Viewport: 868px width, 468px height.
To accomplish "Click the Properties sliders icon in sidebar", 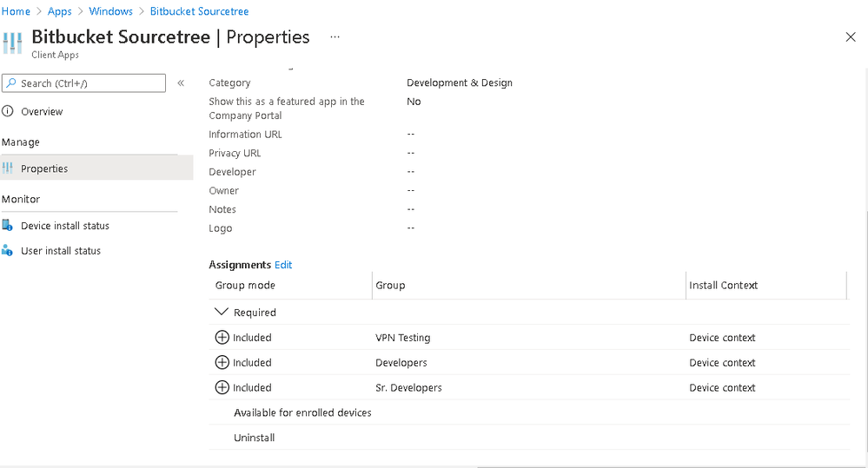I will (8, 168).
